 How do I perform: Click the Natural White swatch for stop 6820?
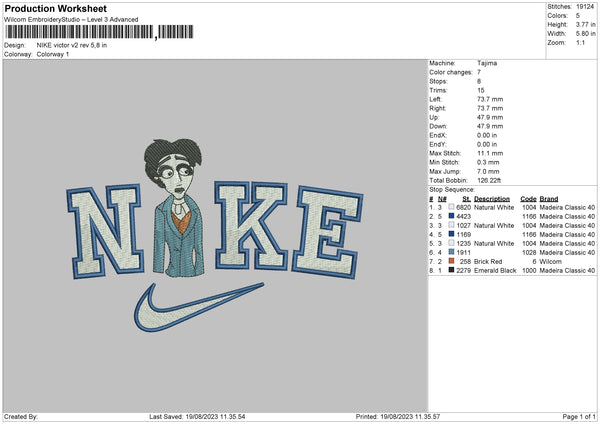(451, 207)
